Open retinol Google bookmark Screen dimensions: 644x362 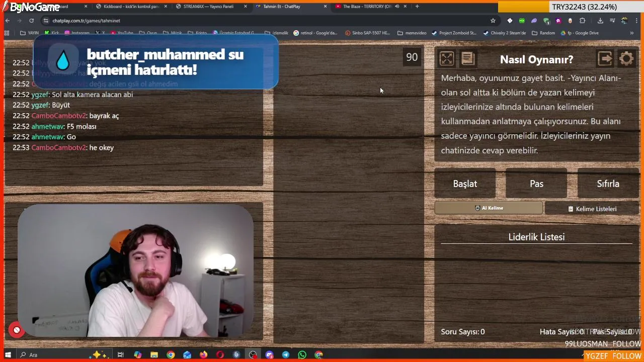315,33
